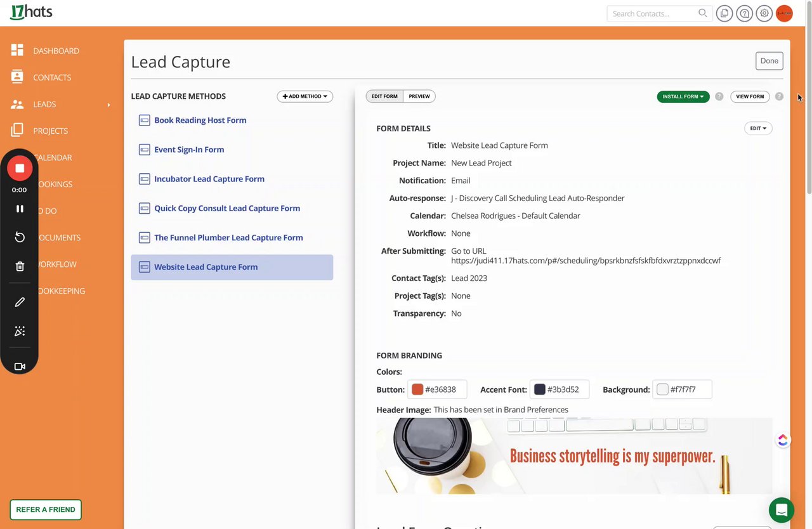Open the help question mark icon in the top bar
The height and width of the screenshot is (529, 812).
click(x=745, y=13)
